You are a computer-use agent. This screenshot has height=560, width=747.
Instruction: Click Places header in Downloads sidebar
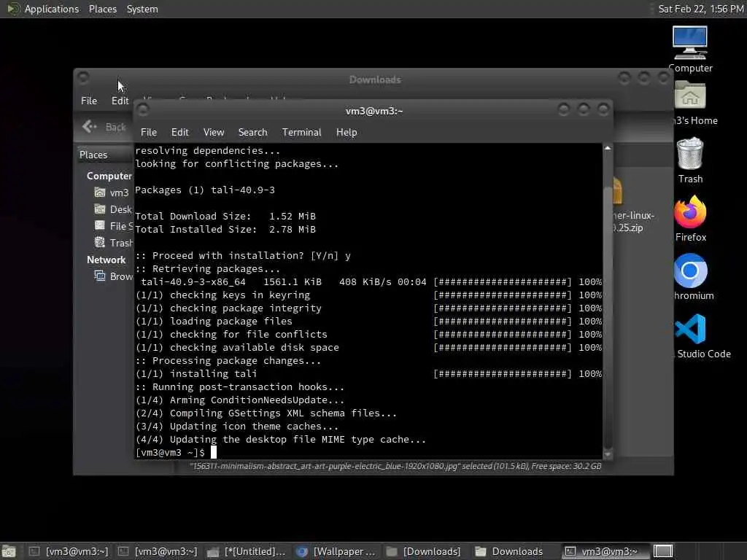(93, 155)
